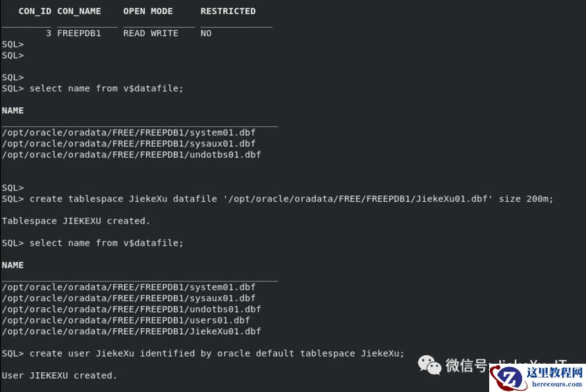The image size is (586, 392).
Task: Click the 'User JIEKEXU created.' message
Action: pos(59,376)
